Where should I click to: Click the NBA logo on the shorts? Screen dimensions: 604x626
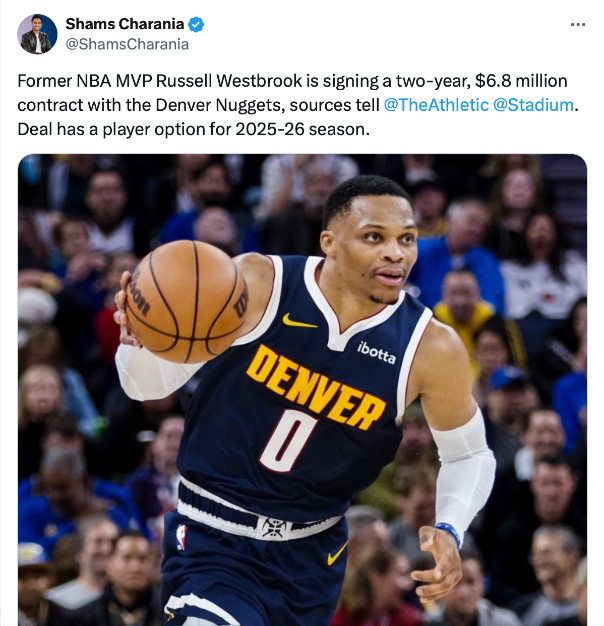point(181,537)
